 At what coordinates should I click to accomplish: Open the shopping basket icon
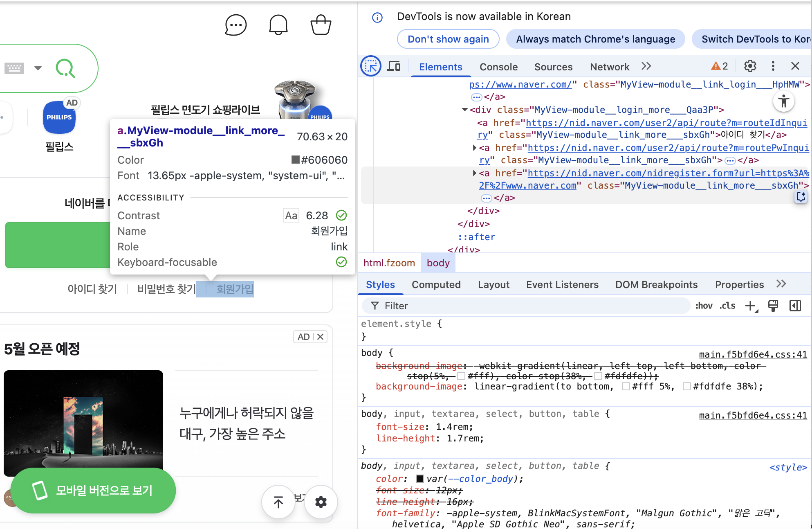[321, 25]
